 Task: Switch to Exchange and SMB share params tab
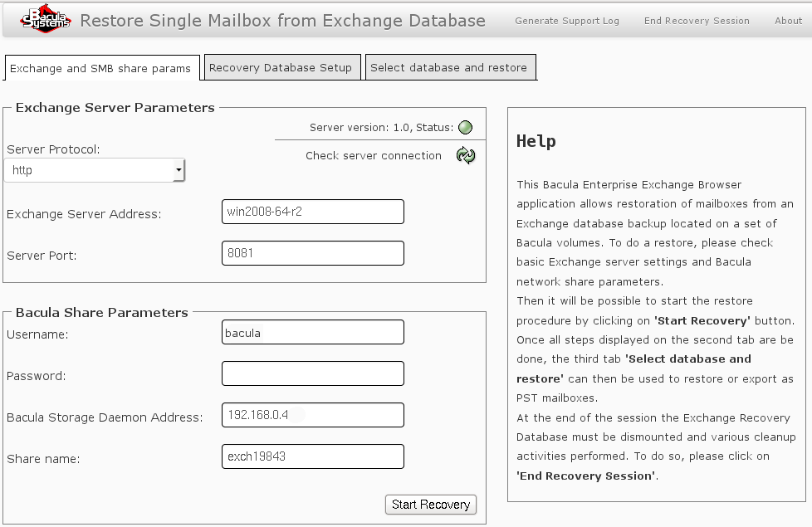tap(100, 68)
